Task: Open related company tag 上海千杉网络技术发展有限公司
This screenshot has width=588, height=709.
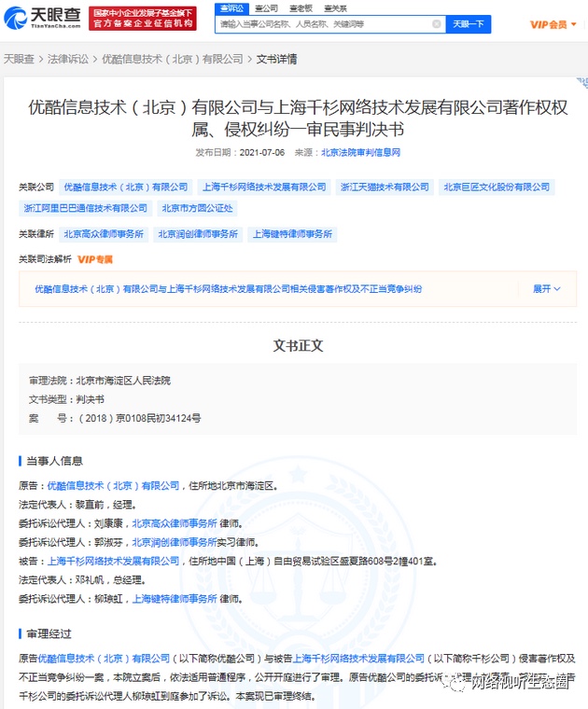Action: [264, 188]
